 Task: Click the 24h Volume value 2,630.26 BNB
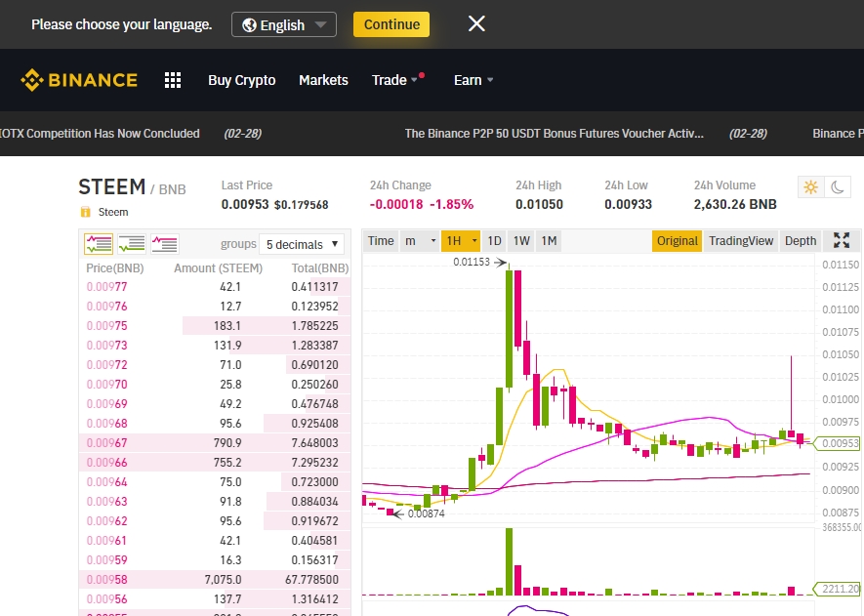pyautogui.click(x=735, y=204)
